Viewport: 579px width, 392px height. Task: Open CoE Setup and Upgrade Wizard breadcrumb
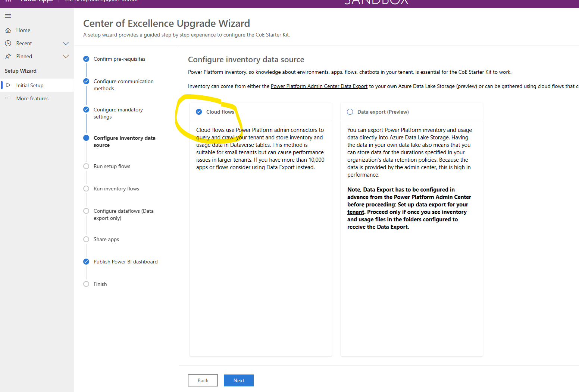[101, 1]
